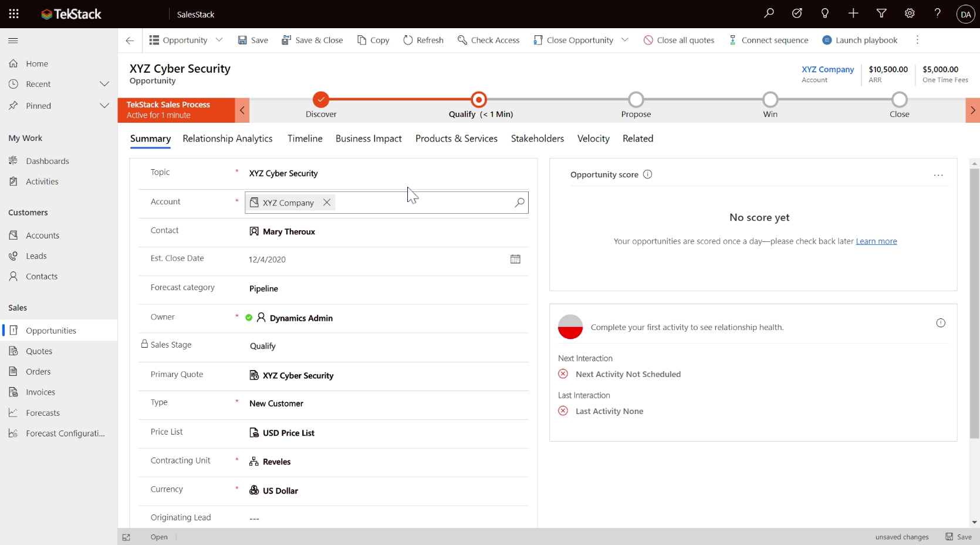This screenshot has height=545, width=980.
Task: Open the Business Impact tab
Action: click(x=369, y=139)
